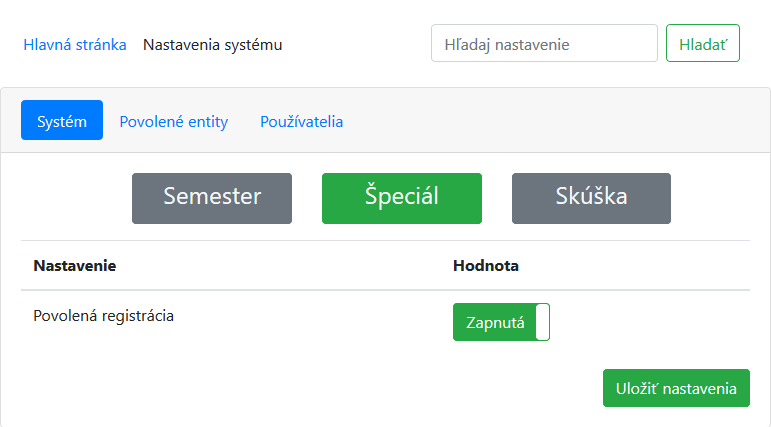Viewport: 771px width, 427px height.
Task: Save with the Uložiť nastavenia button
Action: click(676, 388)
